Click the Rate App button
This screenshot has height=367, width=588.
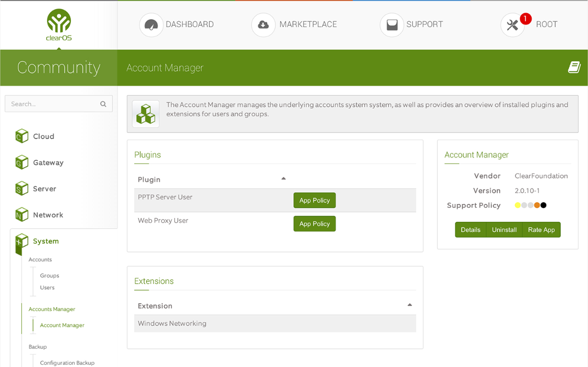click(542, 230)
